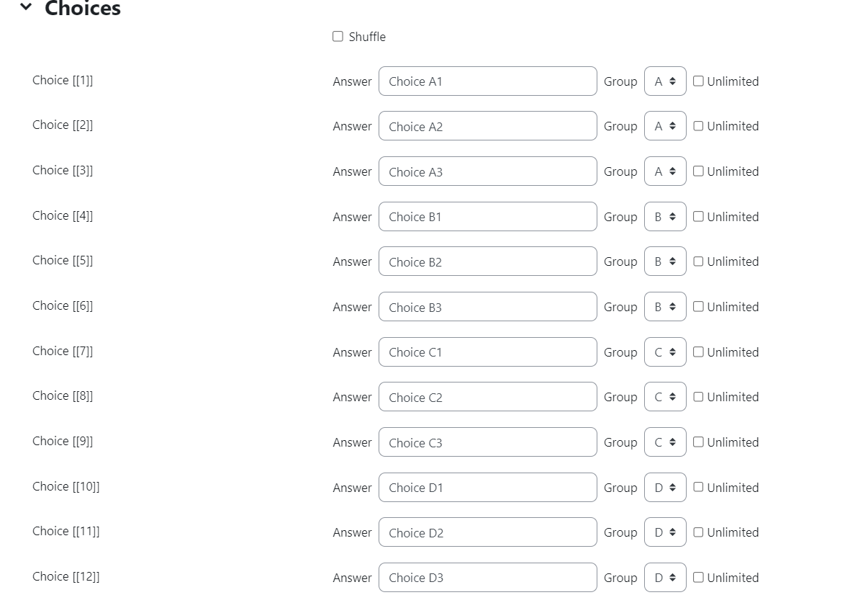Open Group dropdown for Choice D3
This screenshot has height=595, width=868.
(x=665, y=578)
